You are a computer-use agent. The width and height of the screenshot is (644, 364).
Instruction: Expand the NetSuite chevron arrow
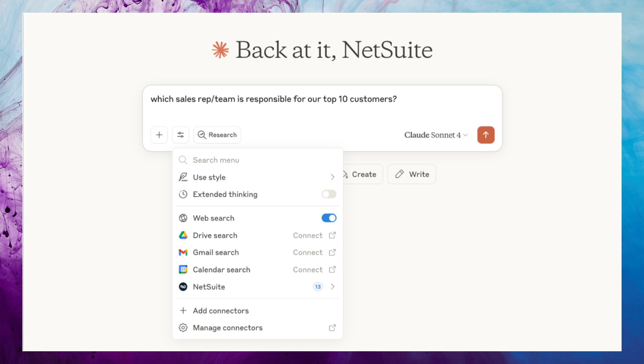332,287
